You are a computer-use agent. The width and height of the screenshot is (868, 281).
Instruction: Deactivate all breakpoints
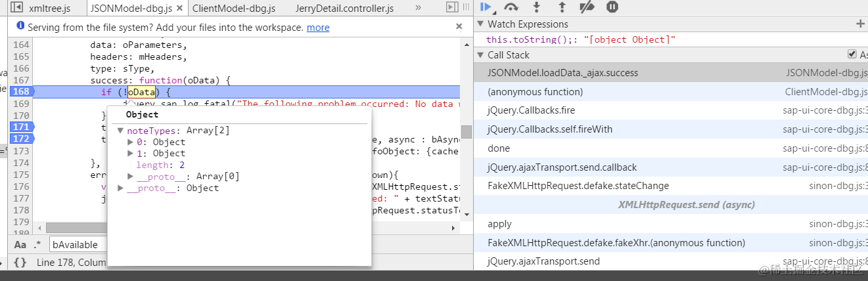[587, 7]
